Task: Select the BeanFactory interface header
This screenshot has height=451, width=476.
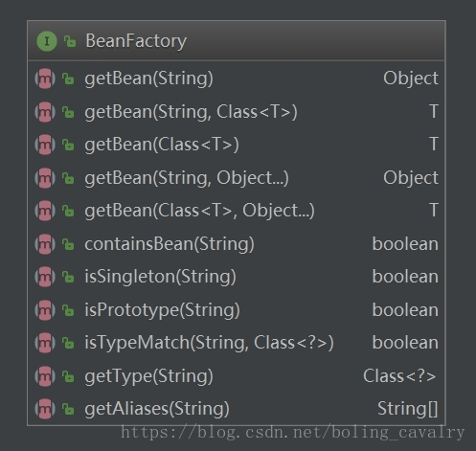Action: coord(237,41)
